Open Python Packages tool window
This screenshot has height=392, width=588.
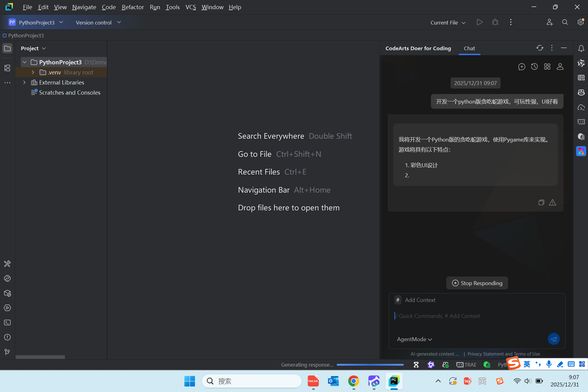7,293
